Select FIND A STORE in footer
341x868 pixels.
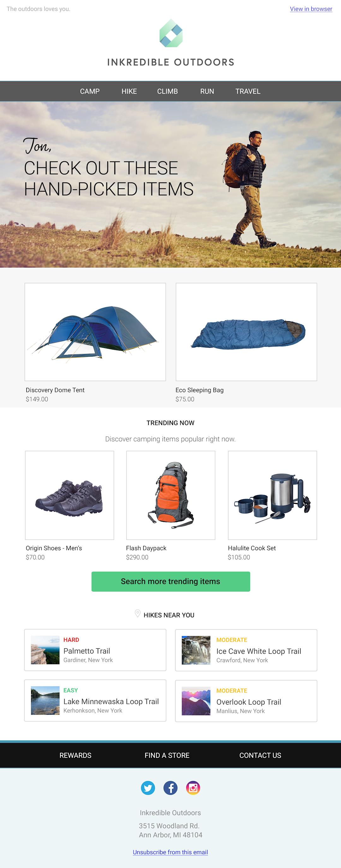(x=167, y=755)
